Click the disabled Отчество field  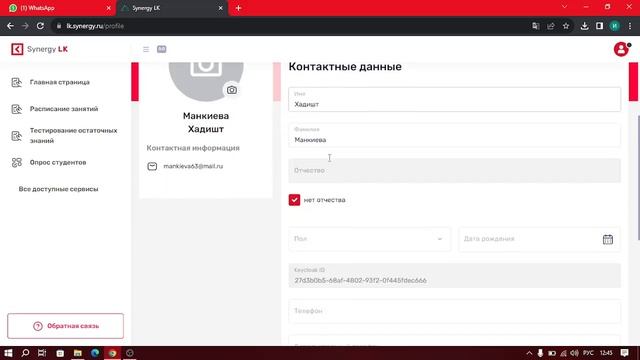[x=455, y=171]
